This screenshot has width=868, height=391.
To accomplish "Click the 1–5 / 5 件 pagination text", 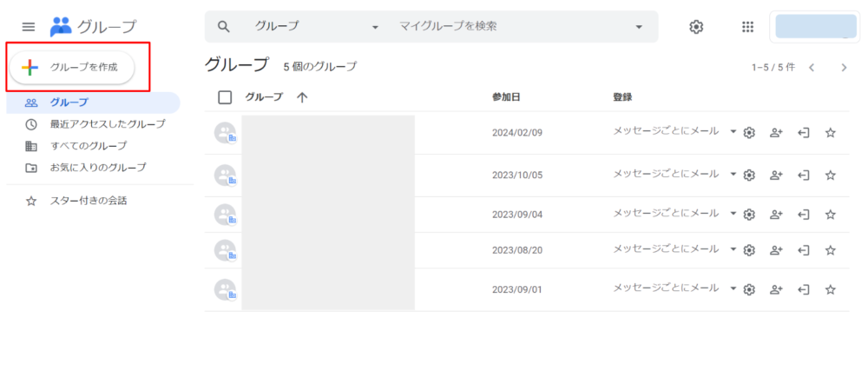I will point(773,68).
